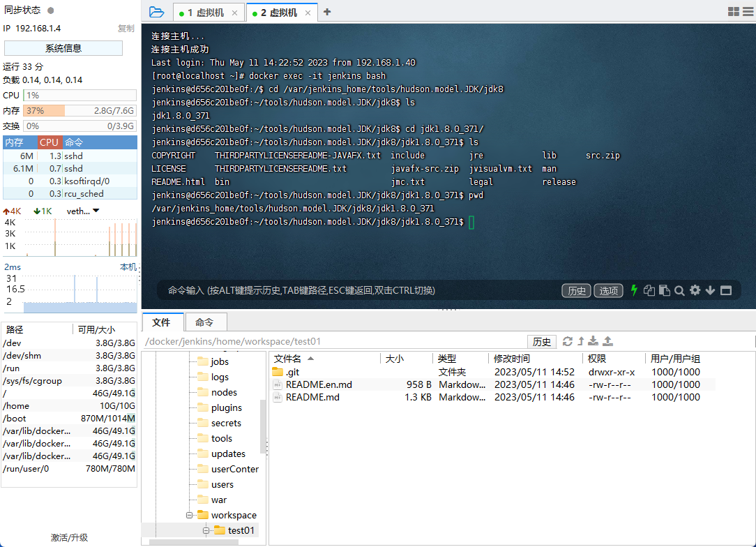Select the 文件 tab

[162, 322]
